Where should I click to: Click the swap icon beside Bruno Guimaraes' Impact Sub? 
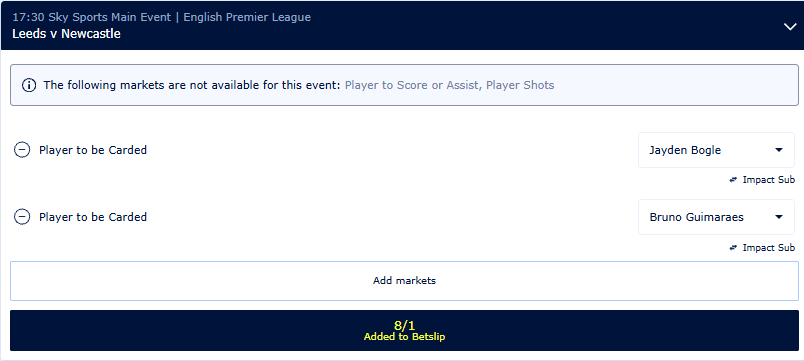734,248
